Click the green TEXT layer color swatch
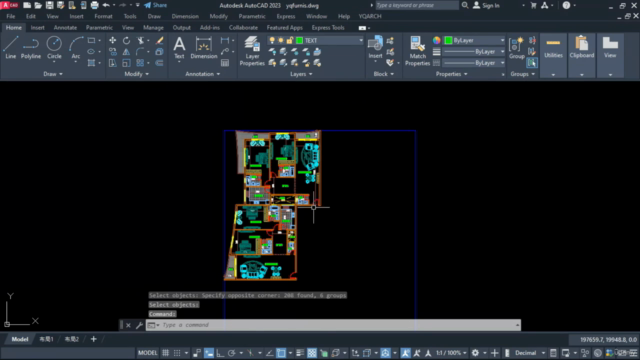This screenshot has height=360, width=640. [299, 40]
